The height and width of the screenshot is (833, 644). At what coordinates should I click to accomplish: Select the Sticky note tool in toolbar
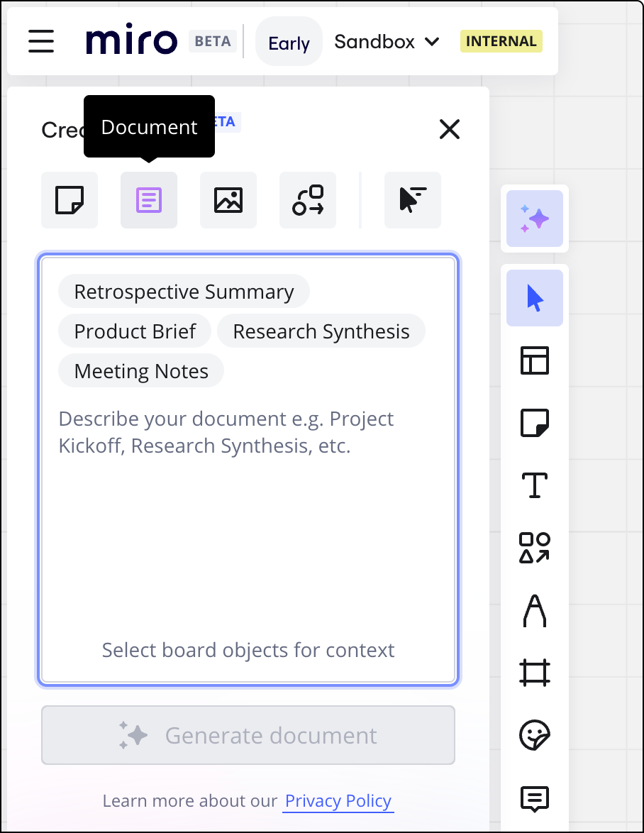point(535,423)
